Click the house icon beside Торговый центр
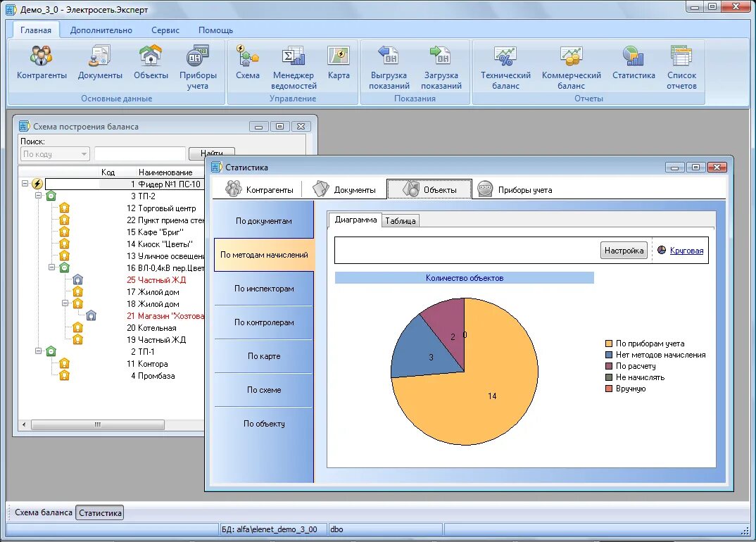 click(65, 208)
